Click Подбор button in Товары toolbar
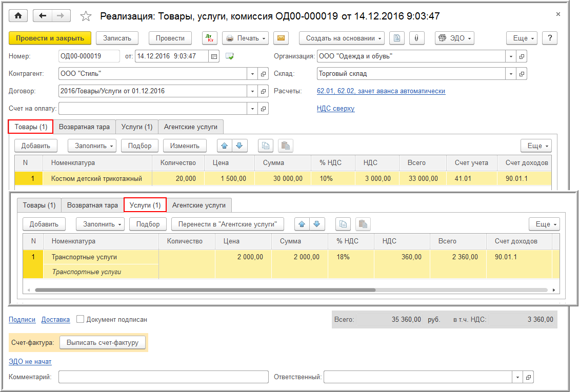 pos(139,146)
